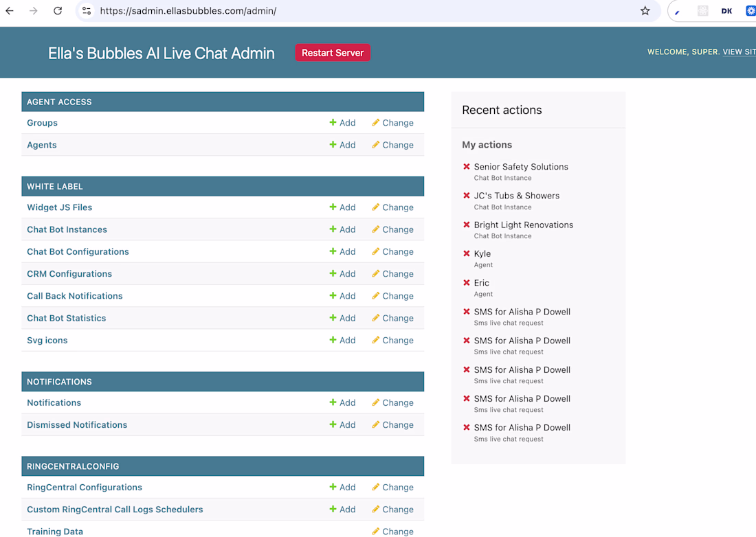Add a CRM Configuration
Viewport: 756px width, 537px height.
tap(342, 274)
